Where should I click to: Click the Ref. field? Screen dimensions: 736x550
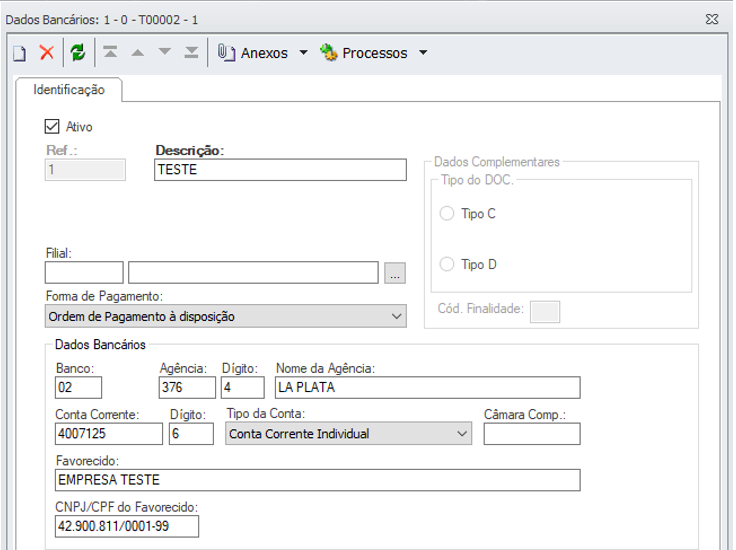(x=85, y=169)
